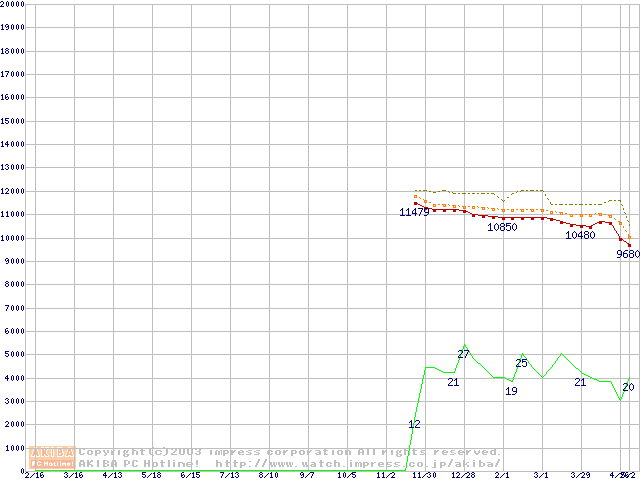Click the 2/16 date on x-axis
The image size is (640, 480).
pyautogui.click(x=33, y=475)
